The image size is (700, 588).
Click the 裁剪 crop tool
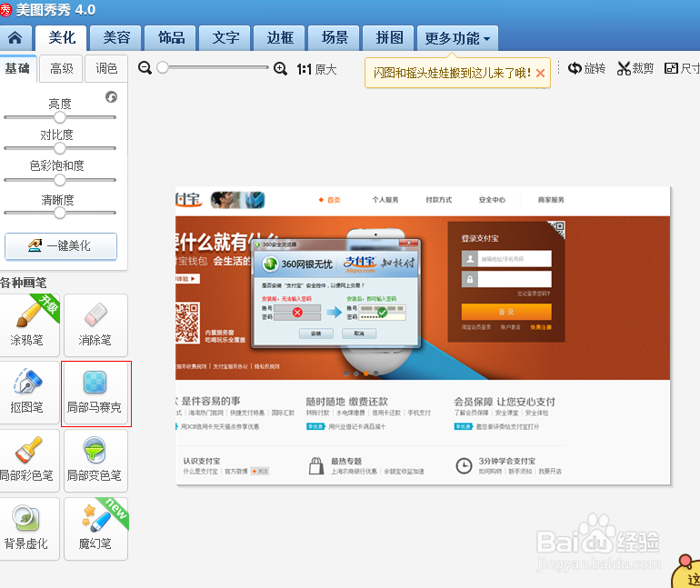click(635, 68)
